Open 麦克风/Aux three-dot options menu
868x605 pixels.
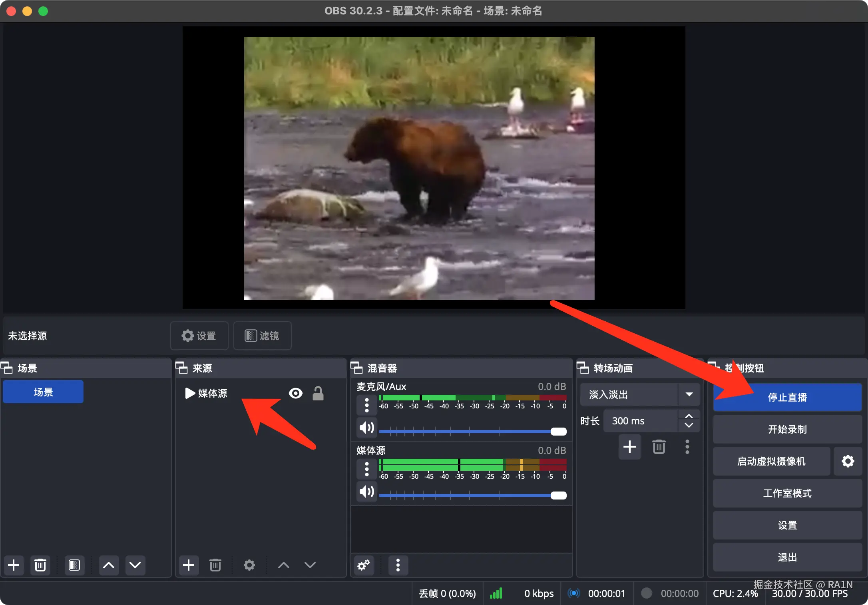pos(367,405)
